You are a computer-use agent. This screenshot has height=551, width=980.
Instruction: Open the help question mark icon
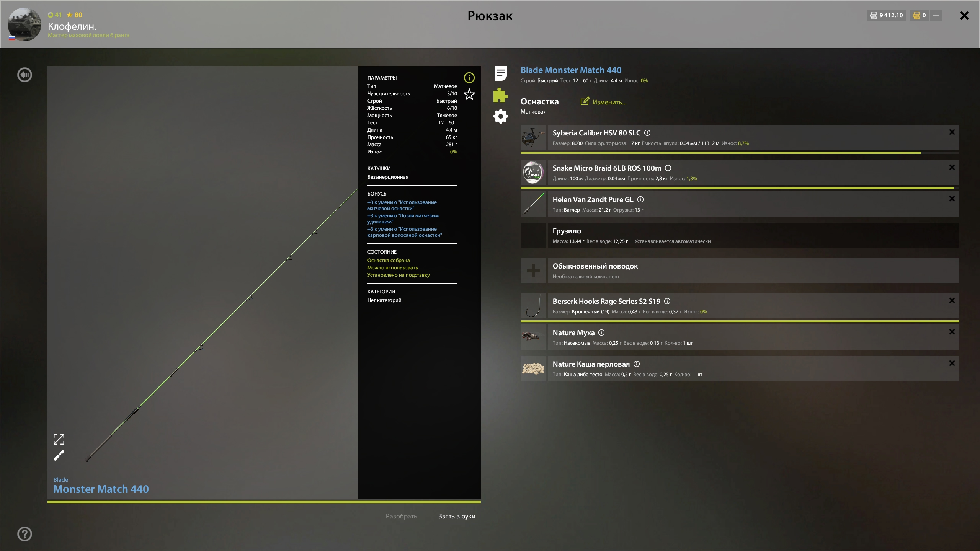(x=25, y=534)
